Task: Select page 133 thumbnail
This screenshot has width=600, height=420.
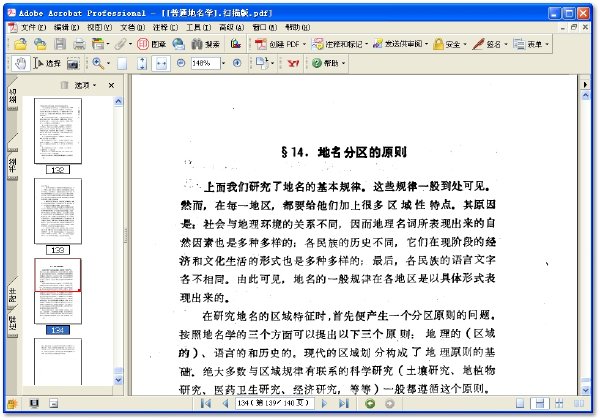Action: pos(58,211)
